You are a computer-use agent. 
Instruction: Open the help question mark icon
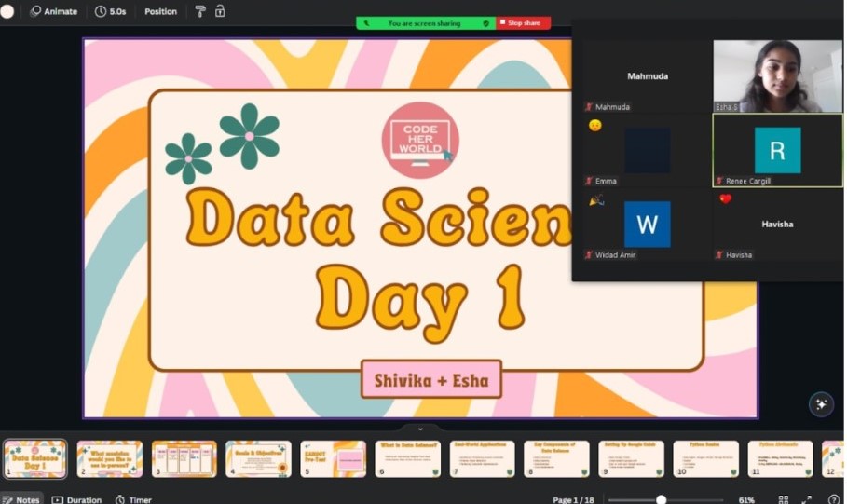(x=834, y=499)
